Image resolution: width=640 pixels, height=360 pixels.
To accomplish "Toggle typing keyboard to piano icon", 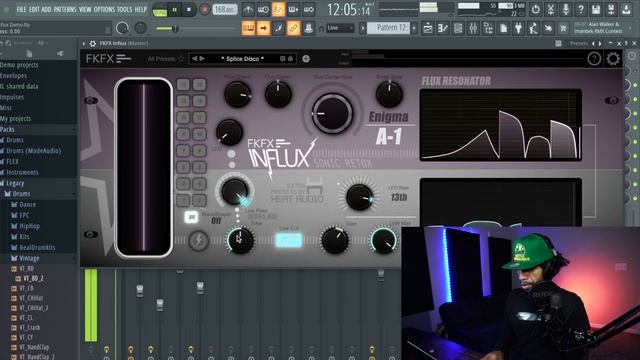I will click(248, 28).
